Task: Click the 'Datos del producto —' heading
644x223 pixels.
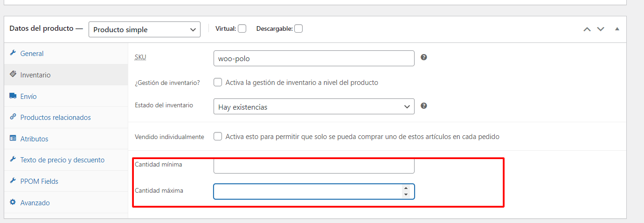Action: (46, 28)
